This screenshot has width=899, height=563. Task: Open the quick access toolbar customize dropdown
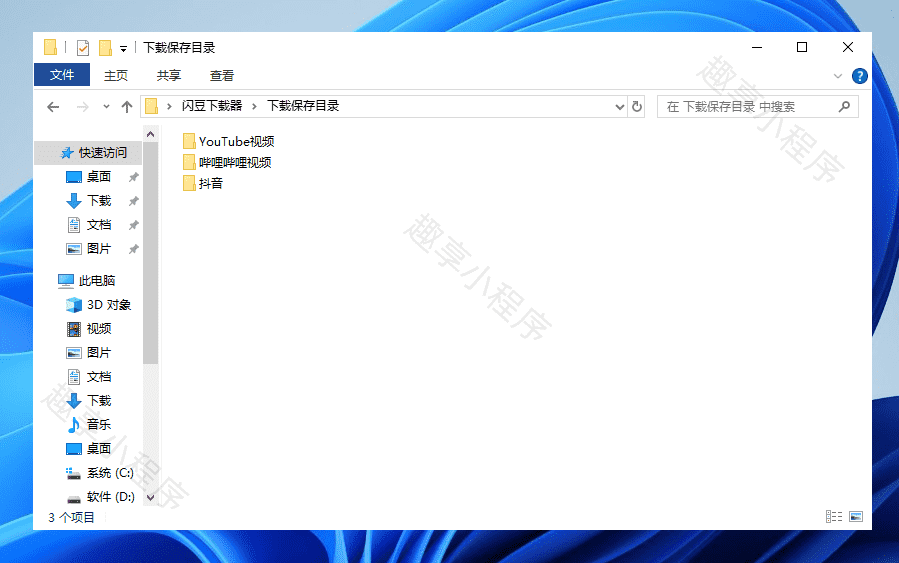pos(123,49)
